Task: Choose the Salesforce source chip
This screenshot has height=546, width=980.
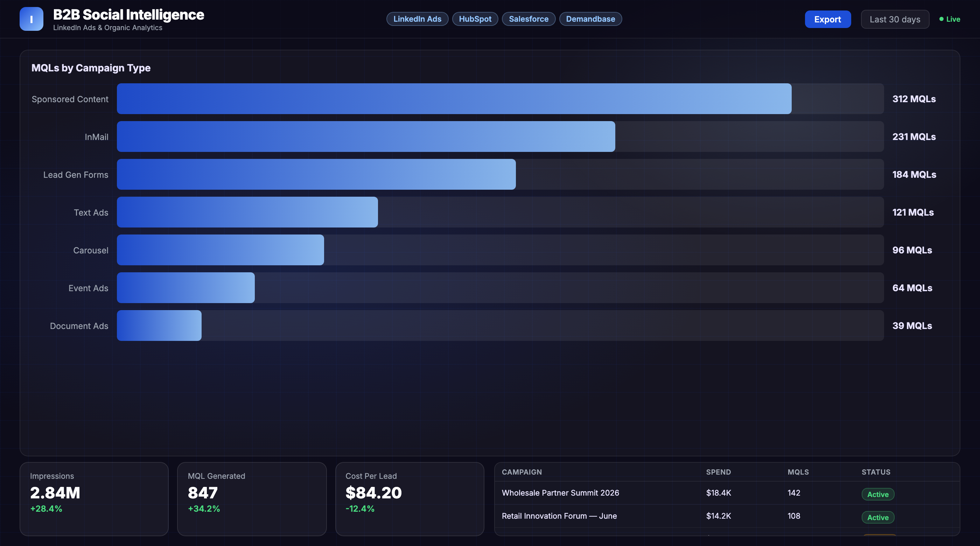Action: point(528,19)
